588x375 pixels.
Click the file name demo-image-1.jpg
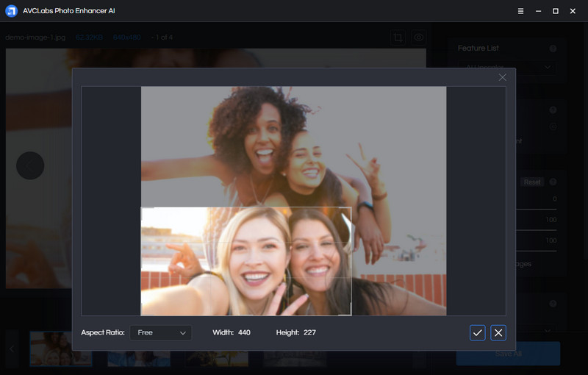point(35,37)
